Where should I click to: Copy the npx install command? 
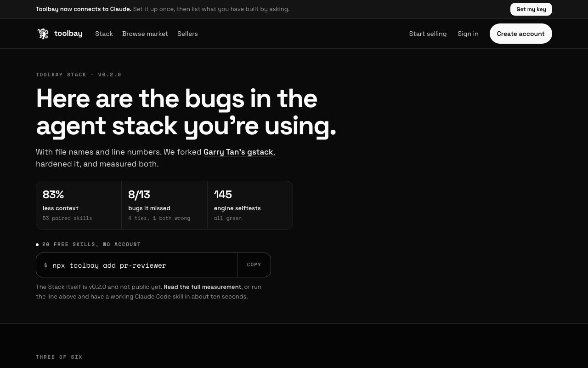pos(254,265)
